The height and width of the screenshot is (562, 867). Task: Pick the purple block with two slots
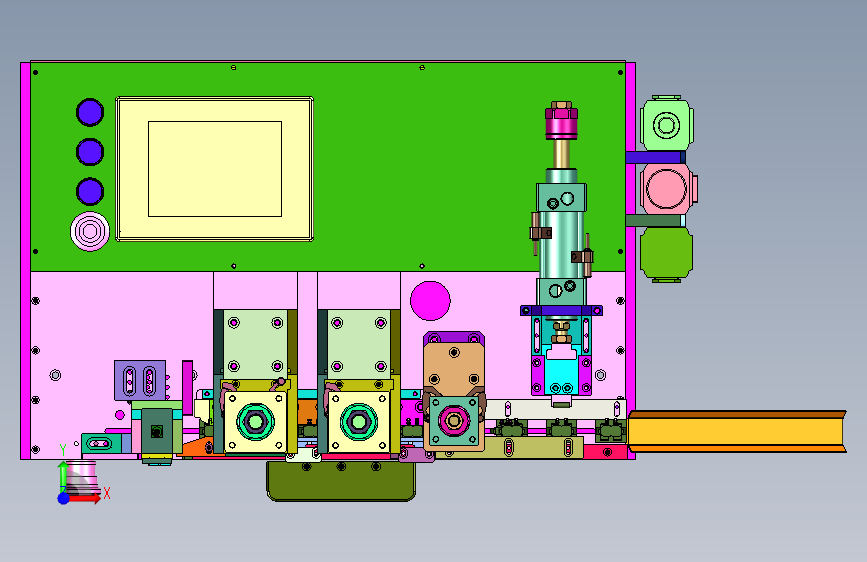[140, 381]
